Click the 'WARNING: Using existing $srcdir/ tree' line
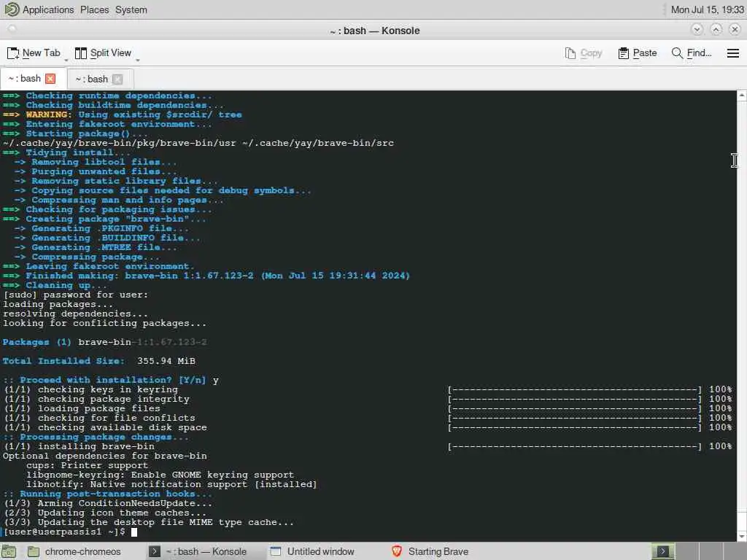747x560 pixels. 122,114
